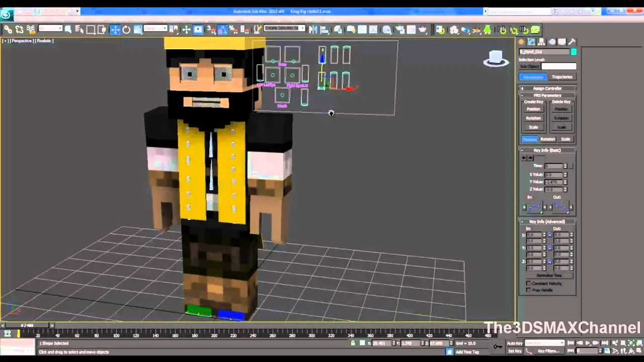
Task: Collapse Key Info (Advanced) rollout
Action: 547,222
